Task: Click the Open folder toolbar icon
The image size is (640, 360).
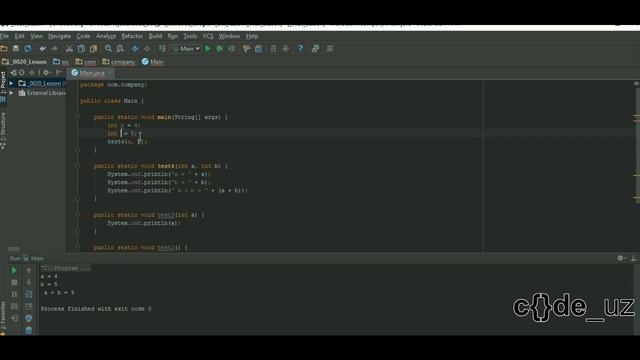Action: point(4,49)
